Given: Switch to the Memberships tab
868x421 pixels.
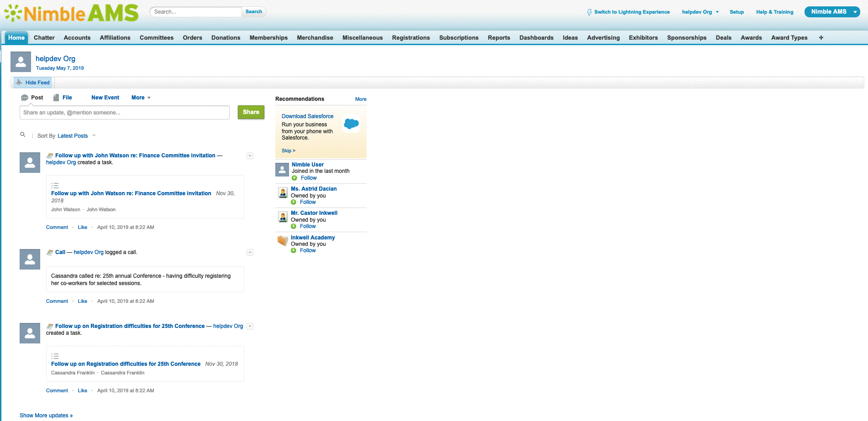Looking at the screenshot, I should [x=268, y=38].
